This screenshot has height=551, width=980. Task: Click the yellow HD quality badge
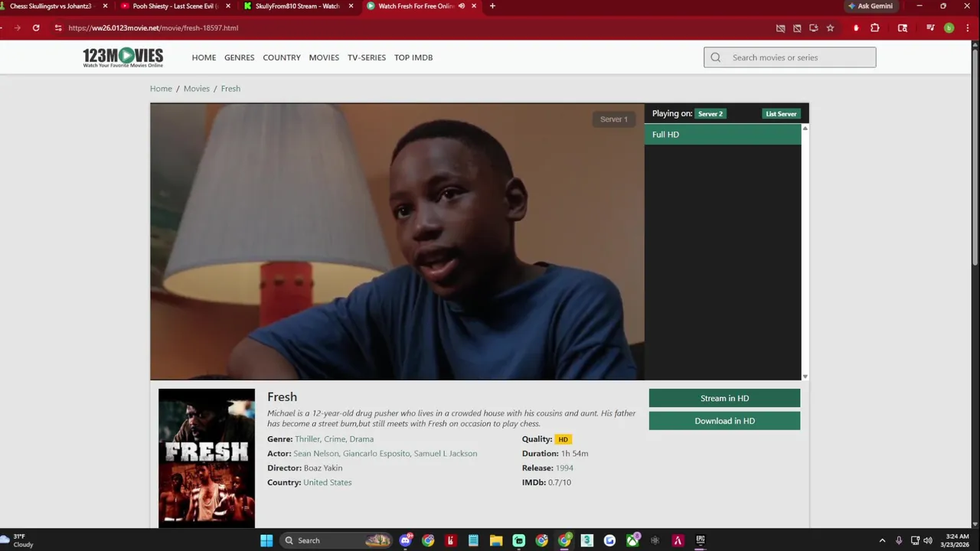click(x=563, y=439)
